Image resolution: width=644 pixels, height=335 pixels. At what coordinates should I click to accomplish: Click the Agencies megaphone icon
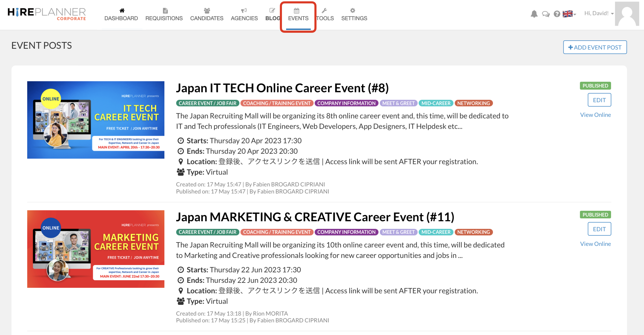(244, 10)
